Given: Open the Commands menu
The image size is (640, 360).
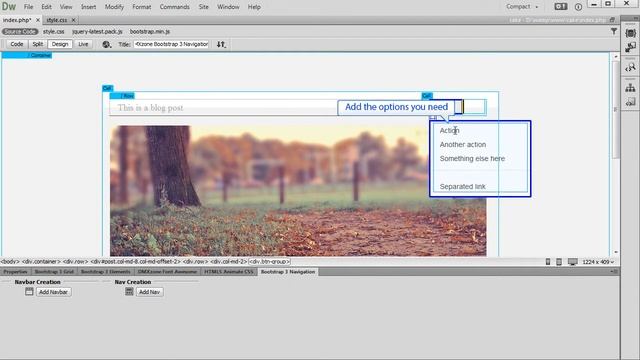Looking at the screenshot, I should (175, 7).
